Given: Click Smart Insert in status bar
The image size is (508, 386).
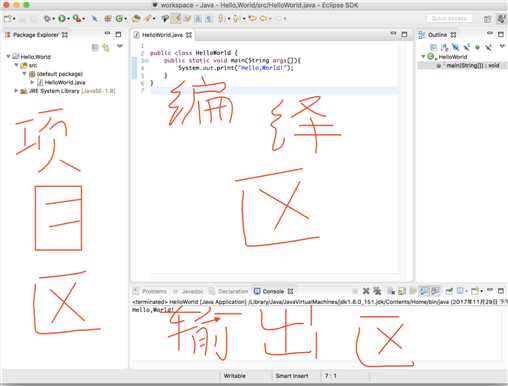Looking at the screenshot, I should [x=292, y=376].
